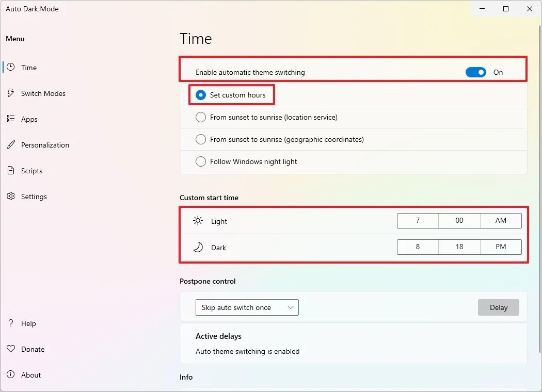Open the Skip auto switch once dropdown
Image resolution: width=542 pixels, height=392 pixels.
(247, 307)
